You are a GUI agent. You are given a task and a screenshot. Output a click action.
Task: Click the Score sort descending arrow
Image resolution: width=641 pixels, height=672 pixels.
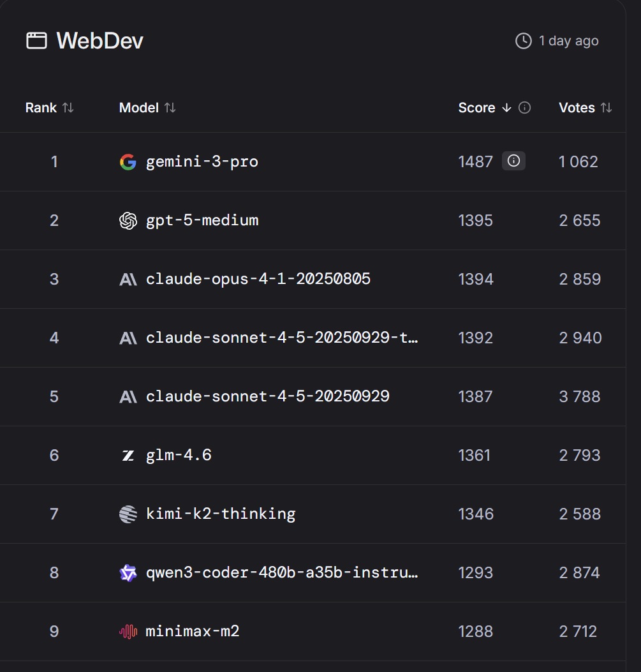tap(507, 108)
